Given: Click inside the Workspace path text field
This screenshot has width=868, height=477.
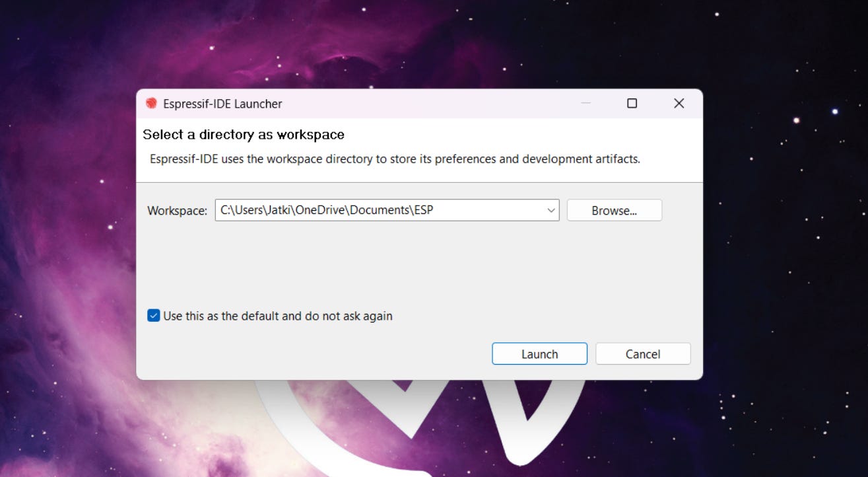Looking at the screenshot, I should coord(380,211).
